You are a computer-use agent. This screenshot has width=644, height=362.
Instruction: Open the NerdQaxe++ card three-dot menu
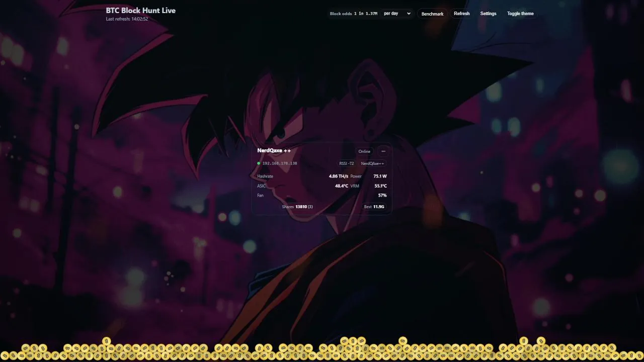383,151
